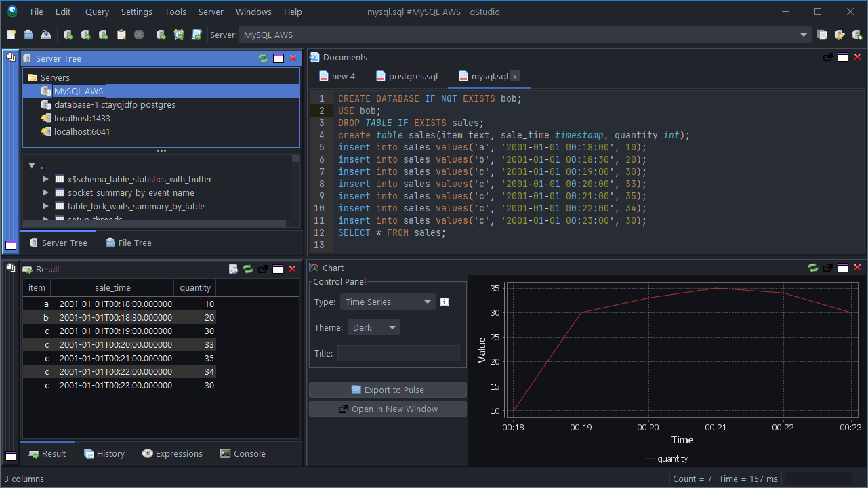Click the alarm clock query icon
The width and height of the screenshot is (868, 488).
pyautogui.click(x=179, y=35)
